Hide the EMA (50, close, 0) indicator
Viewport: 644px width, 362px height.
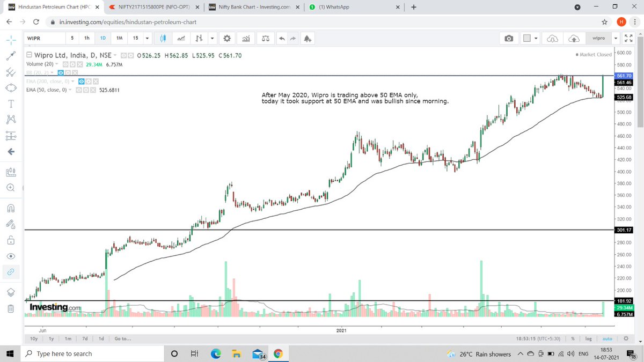79,90
